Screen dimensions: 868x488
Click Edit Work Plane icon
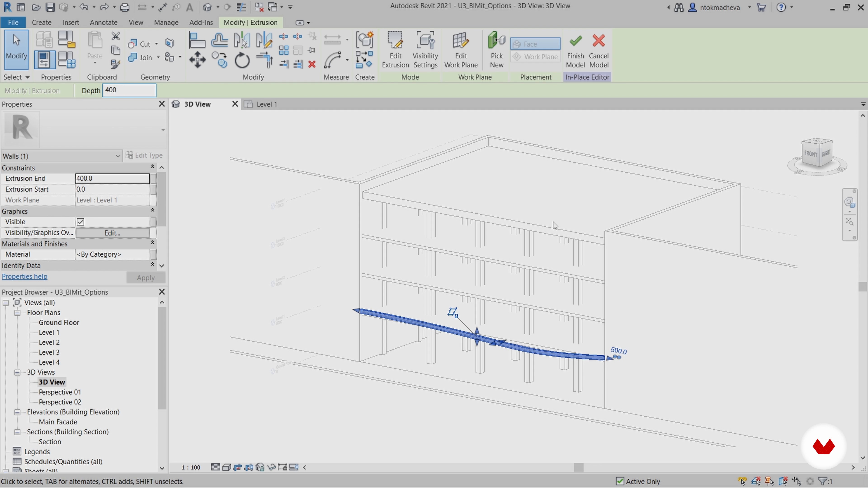pos(461,50)
